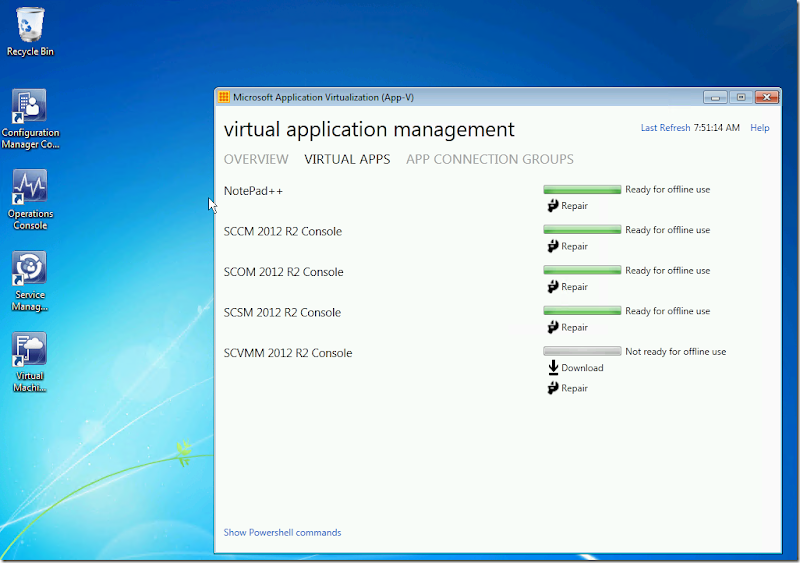Click the empty SCVMM Console progress bar
The width and height of the screenshot is (800, 563).
[582, 351]
